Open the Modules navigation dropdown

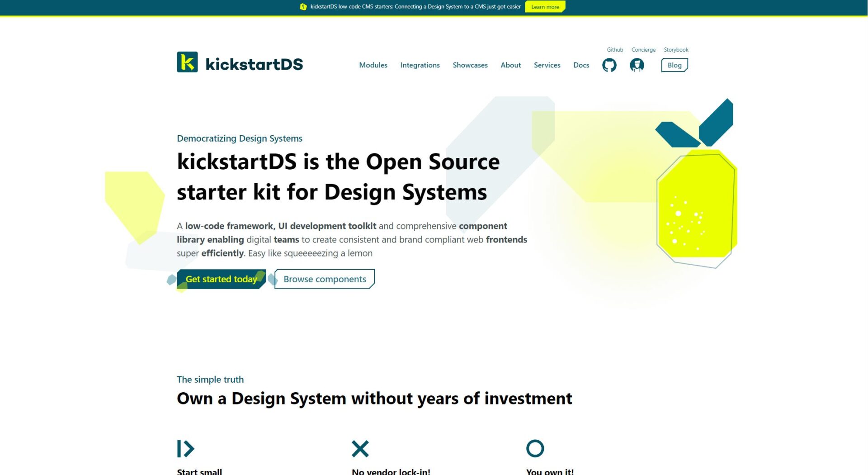(373, 65)
